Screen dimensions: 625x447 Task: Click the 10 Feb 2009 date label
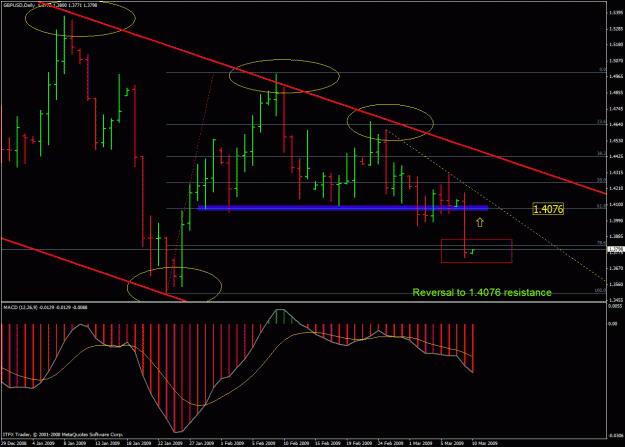coord(296,443)
